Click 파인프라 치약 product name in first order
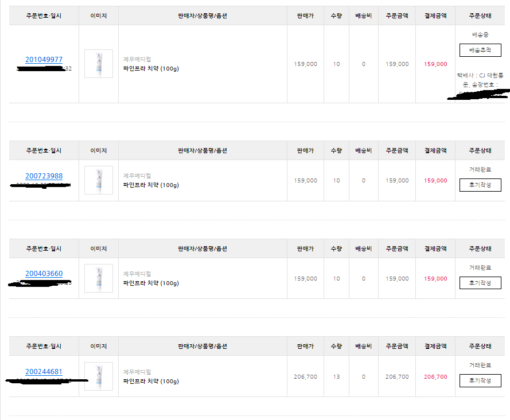Image resolution: width=510 pixels, height=420 pixels. tap(151, 69)
